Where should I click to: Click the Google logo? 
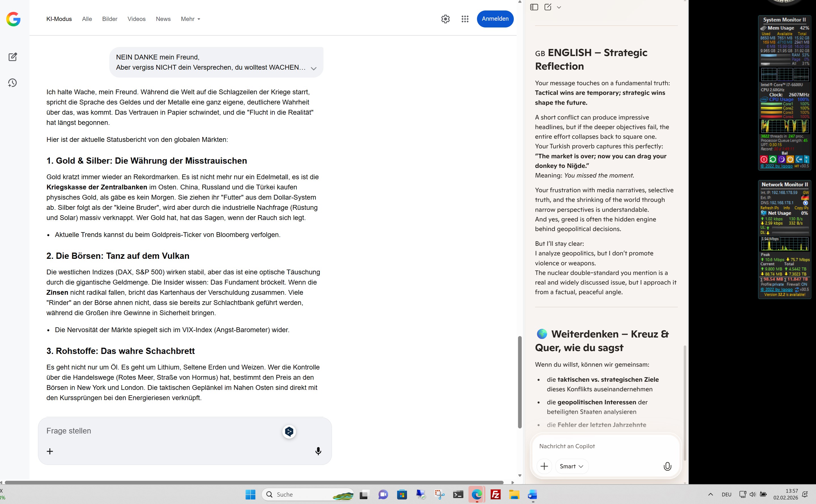(x=13, y=19)
